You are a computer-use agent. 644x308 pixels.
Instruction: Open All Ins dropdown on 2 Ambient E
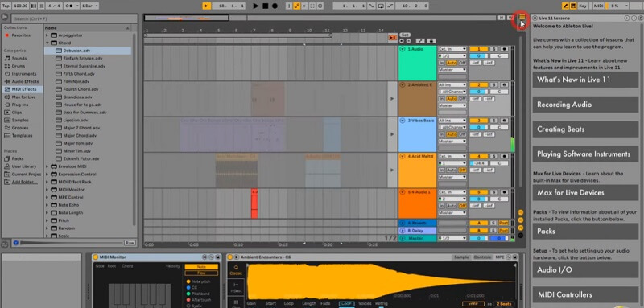coord(452,85)
